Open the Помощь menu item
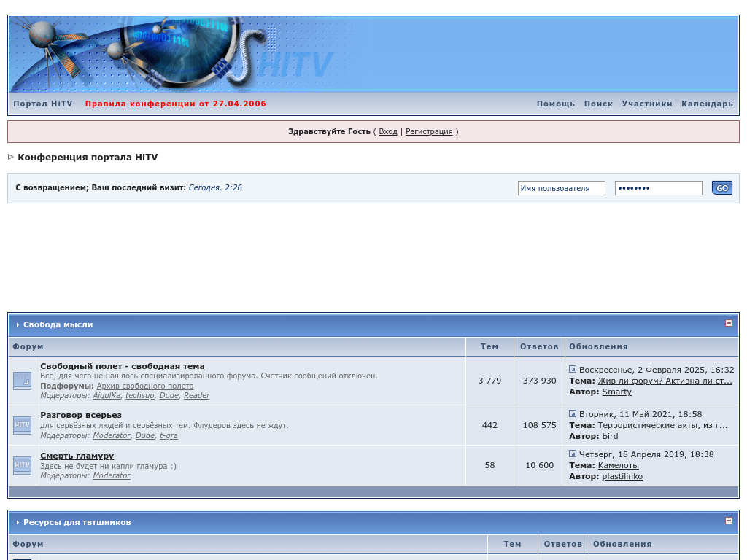 point(556,104)
